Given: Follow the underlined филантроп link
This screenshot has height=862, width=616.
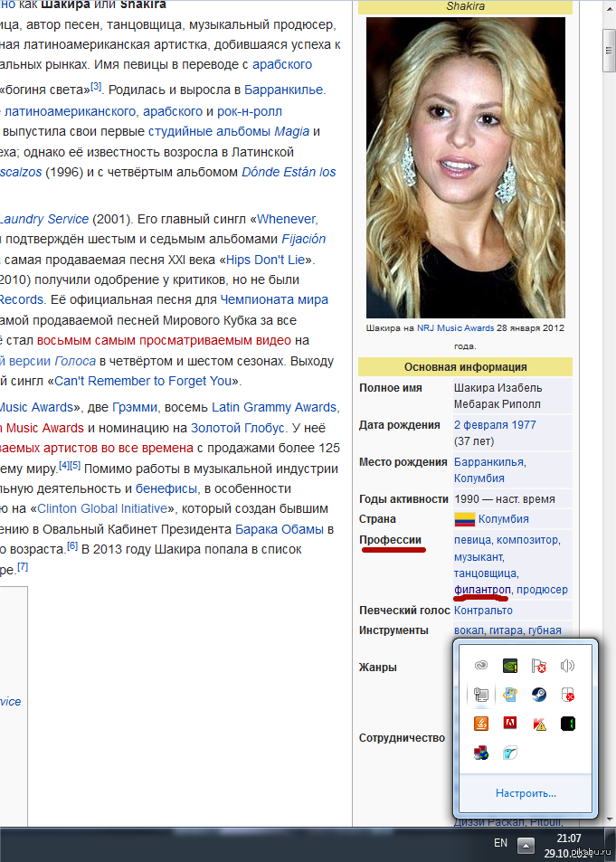Looking at the screenshot, I should (482, 590).
